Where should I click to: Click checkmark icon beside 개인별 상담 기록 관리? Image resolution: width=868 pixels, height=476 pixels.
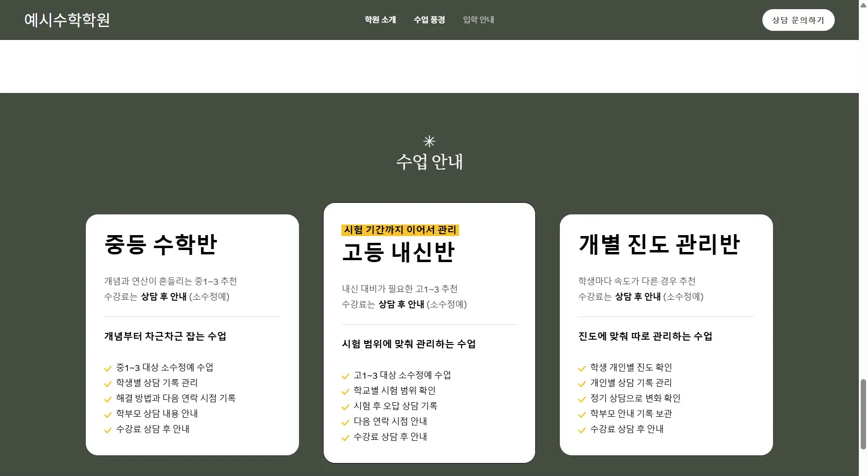[582, 384]
